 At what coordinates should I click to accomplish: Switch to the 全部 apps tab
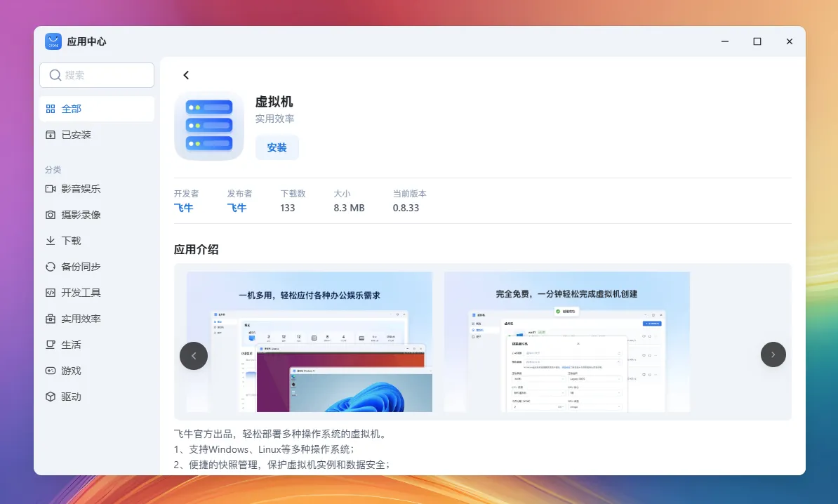(x=71, y=109)
